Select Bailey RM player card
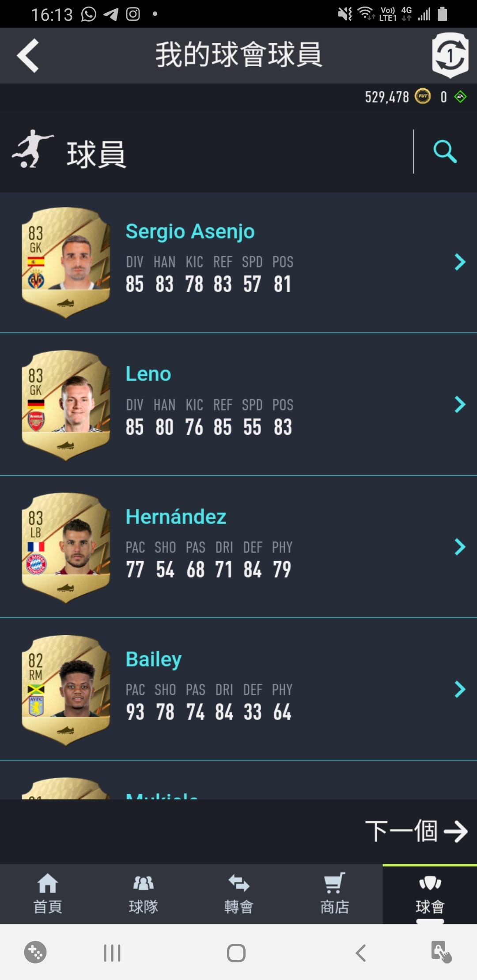The image size is (477, 980). [x=66, y=690]
